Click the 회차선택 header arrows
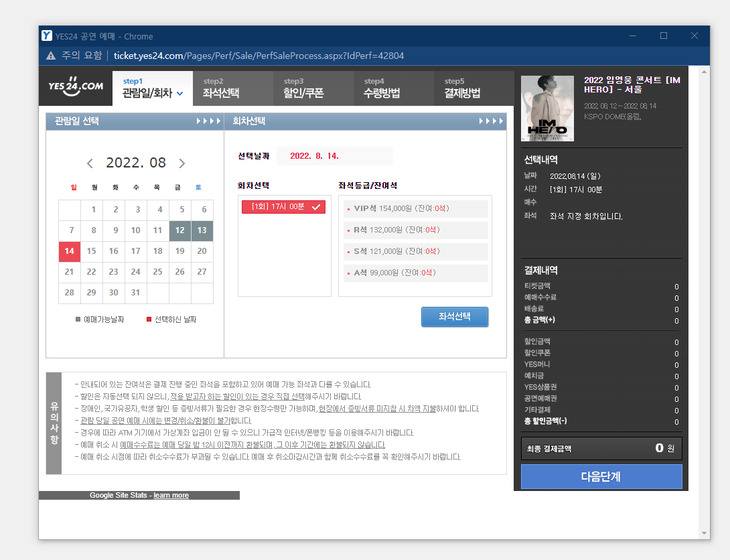Image resolution: width=730 pixels, height=560 pixels. [491, 121]
